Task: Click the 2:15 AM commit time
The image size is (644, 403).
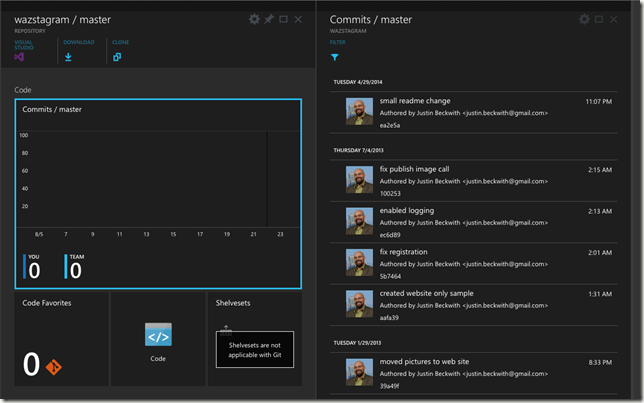Action: click(x=600, y=170)
